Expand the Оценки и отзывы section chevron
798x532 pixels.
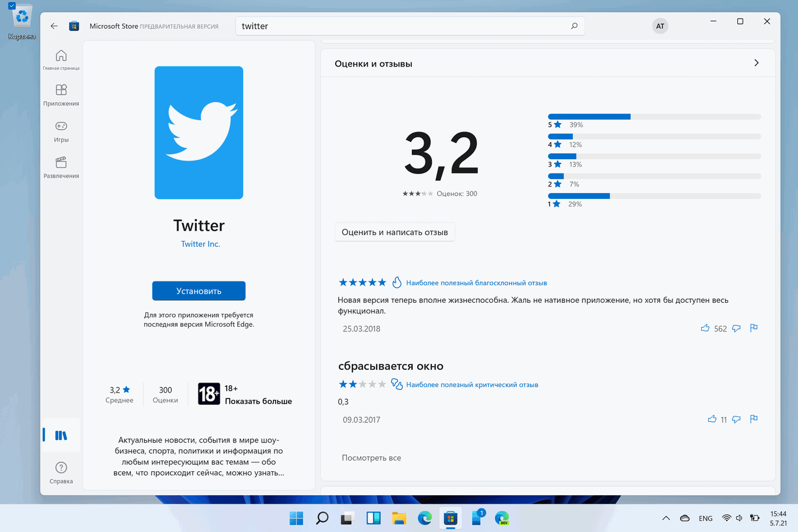pos(757,63)
